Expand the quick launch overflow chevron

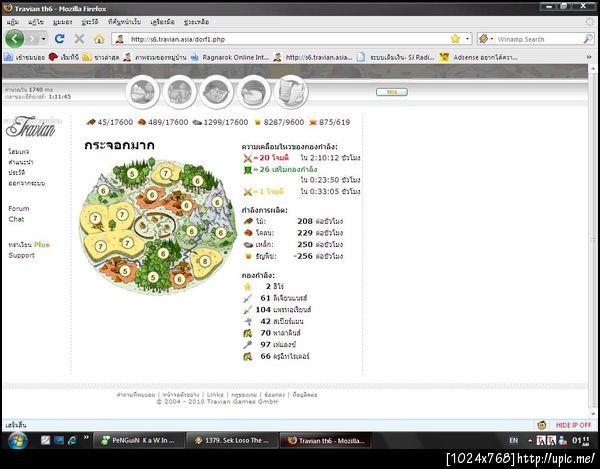(86, 437)
